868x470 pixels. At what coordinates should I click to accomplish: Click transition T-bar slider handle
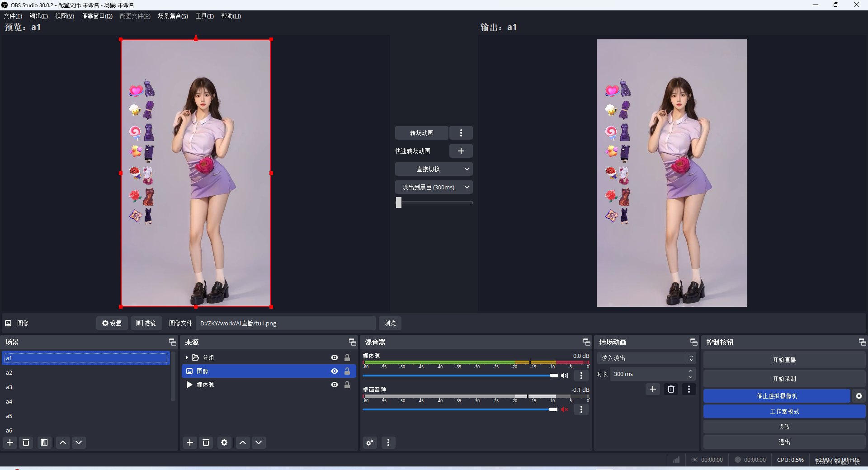399,202
